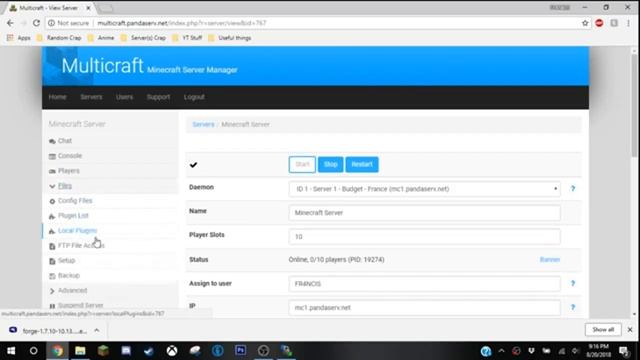Open Plugin List in sidebar
Screen dimensions: 640x360
click(73, 216)
